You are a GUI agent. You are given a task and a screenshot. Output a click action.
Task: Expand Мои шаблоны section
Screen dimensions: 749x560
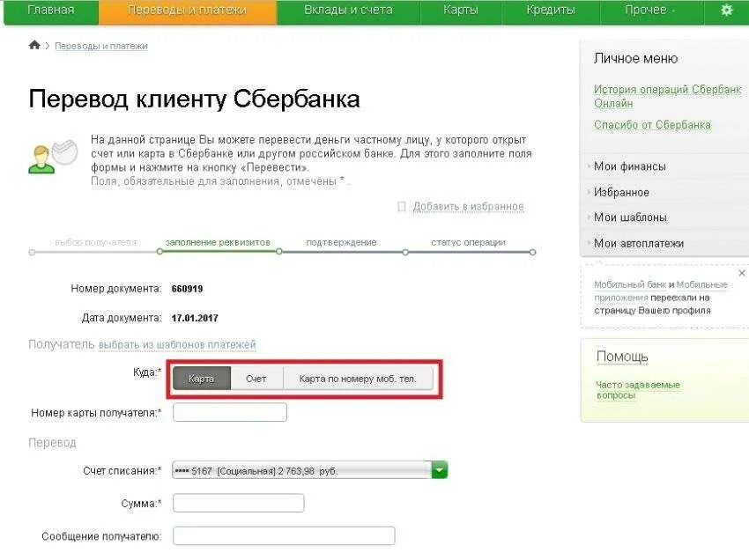click(x=630, y=217)
